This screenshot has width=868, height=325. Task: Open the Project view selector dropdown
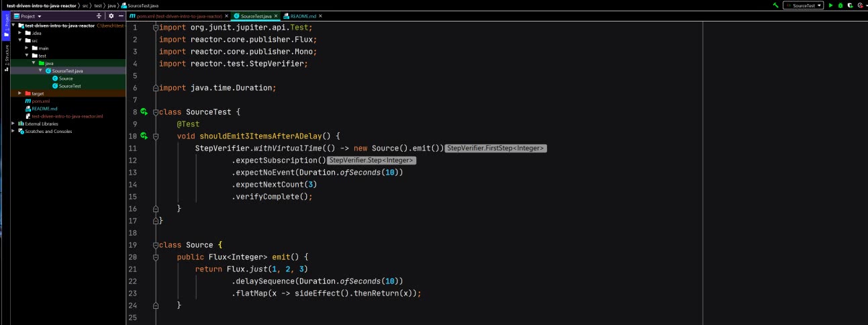coord(31,15)
